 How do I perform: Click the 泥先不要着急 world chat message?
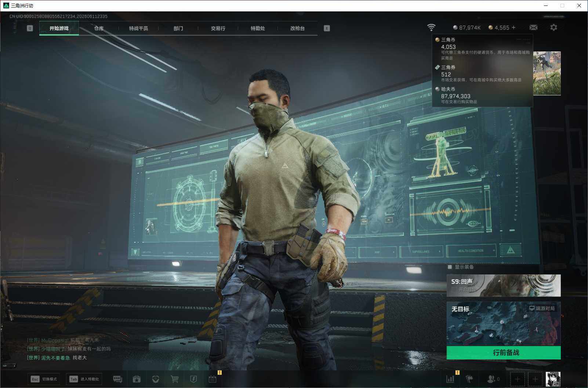[57, 358]
